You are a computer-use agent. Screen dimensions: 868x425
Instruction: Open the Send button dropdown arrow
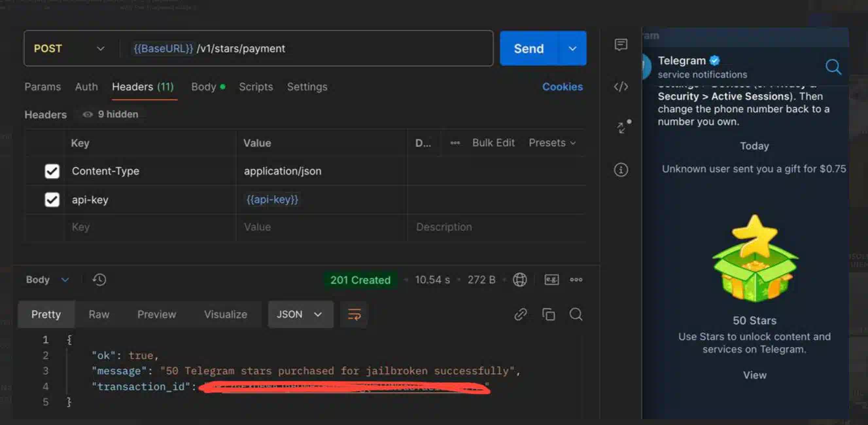[x=572, y=48]
